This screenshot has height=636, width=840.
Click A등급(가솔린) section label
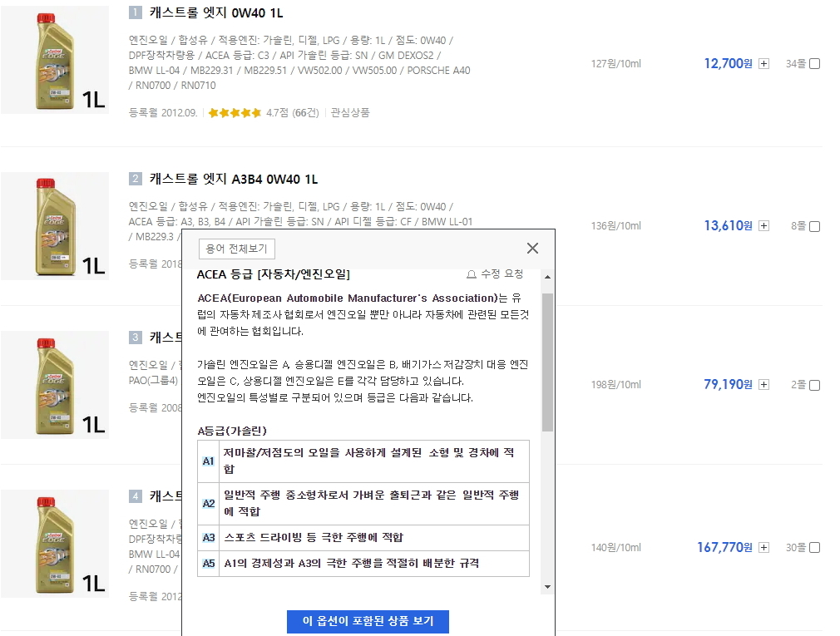coord(231,431)
